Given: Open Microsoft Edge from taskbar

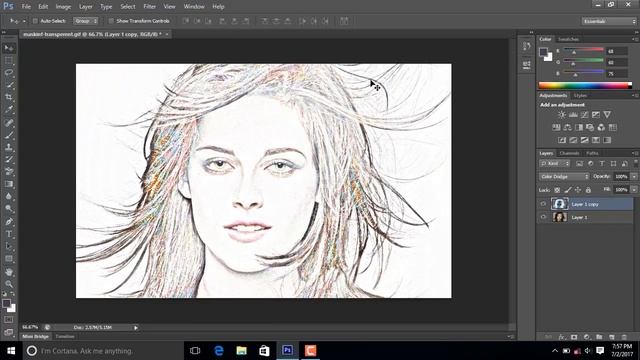Looking at the screenshot, I should 219,351.
